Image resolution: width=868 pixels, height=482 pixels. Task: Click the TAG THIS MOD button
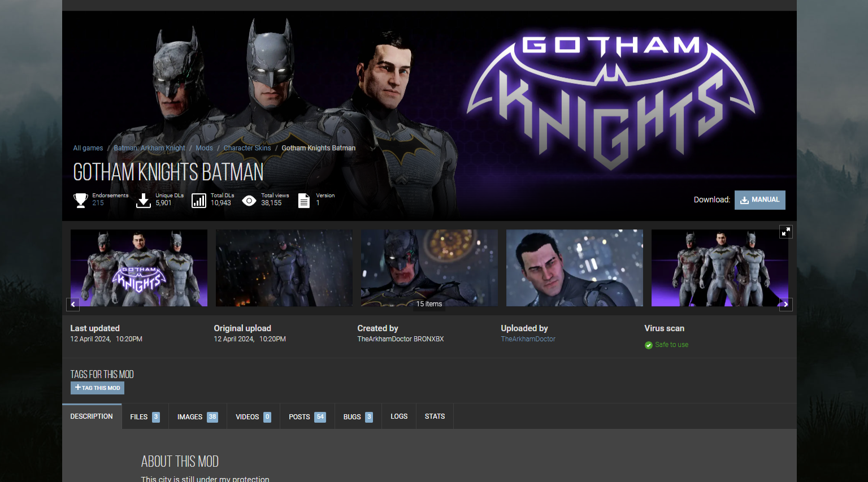[97, 388]
